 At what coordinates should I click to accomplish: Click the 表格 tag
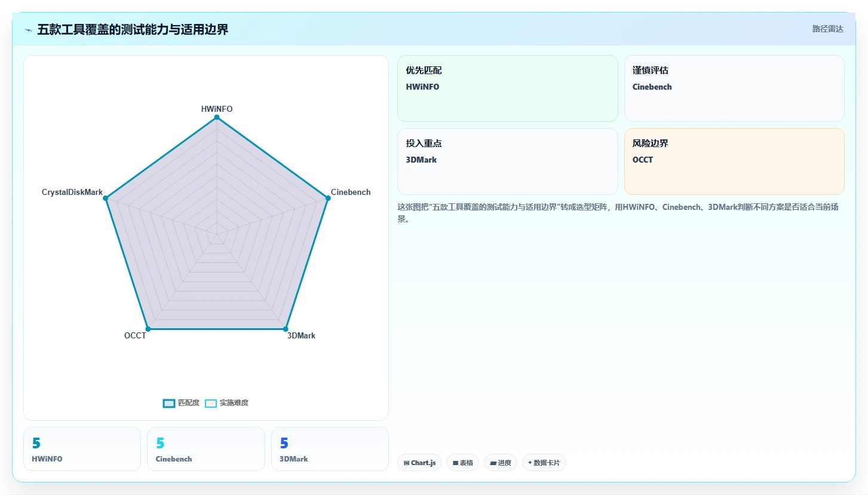(x=462, y=463)
